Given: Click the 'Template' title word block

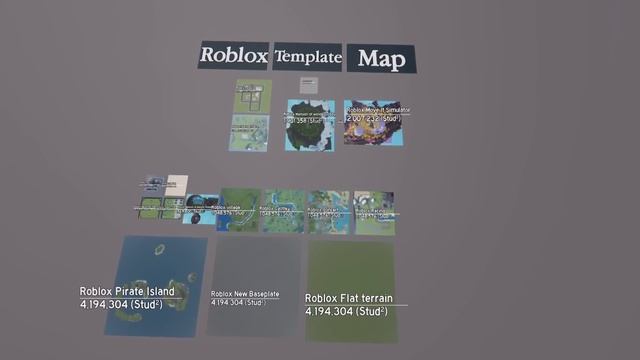Looking at the screenshot, I should [308, 57].
